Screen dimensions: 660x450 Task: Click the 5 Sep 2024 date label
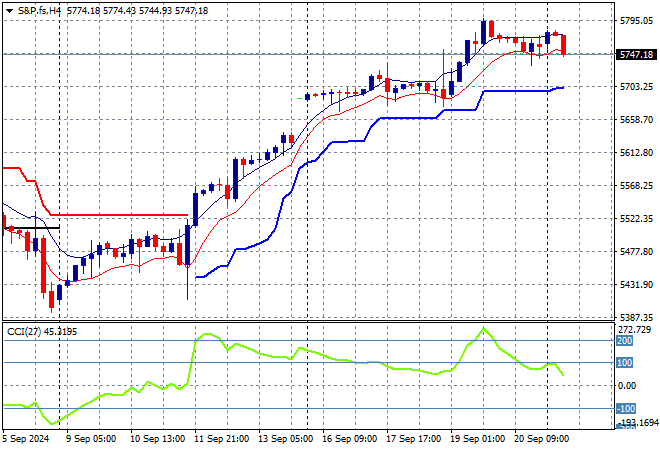coord(29,438)
